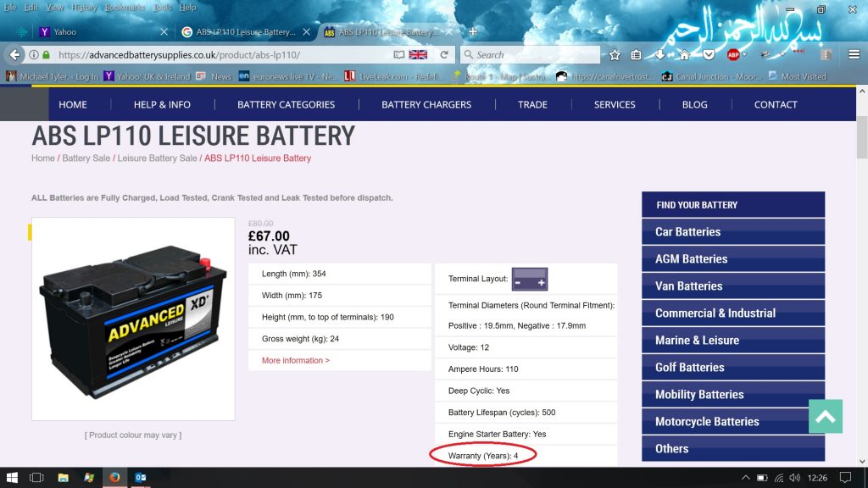Open File Explorer from the taskbar

coord(63,477)
